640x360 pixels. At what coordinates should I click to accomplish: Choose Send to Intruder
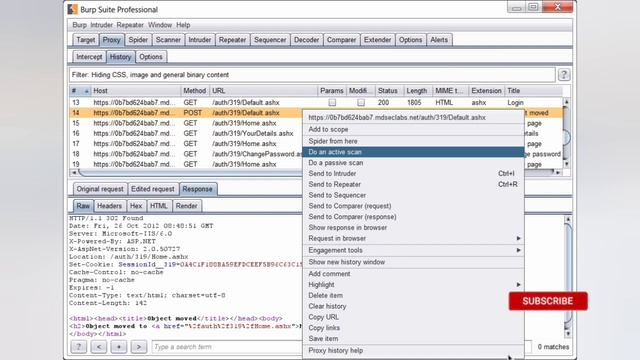(413, 173)
